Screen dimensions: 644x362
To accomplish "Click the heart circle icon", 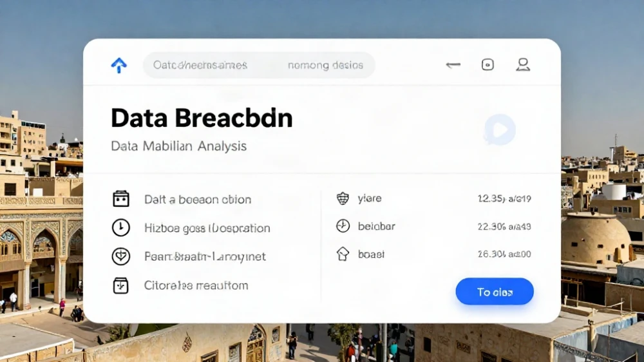I will click(121, 256).
